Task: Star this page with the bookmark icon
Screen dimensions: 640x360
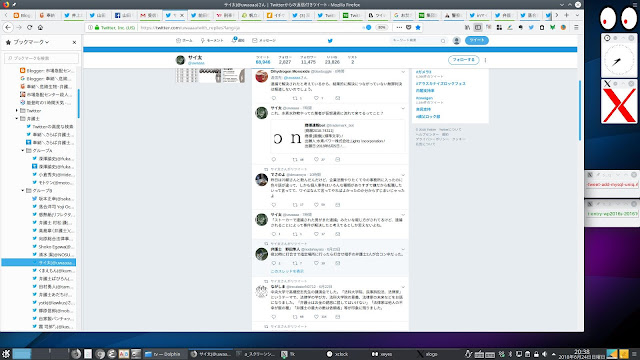Action: pos(418,27)
